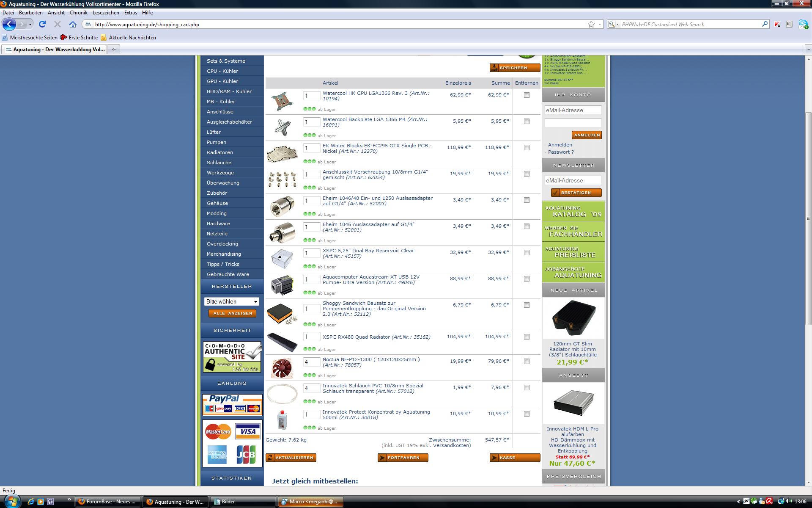
Task: Click the search magnifier icon in search box
Action: [x=765, y=24]
